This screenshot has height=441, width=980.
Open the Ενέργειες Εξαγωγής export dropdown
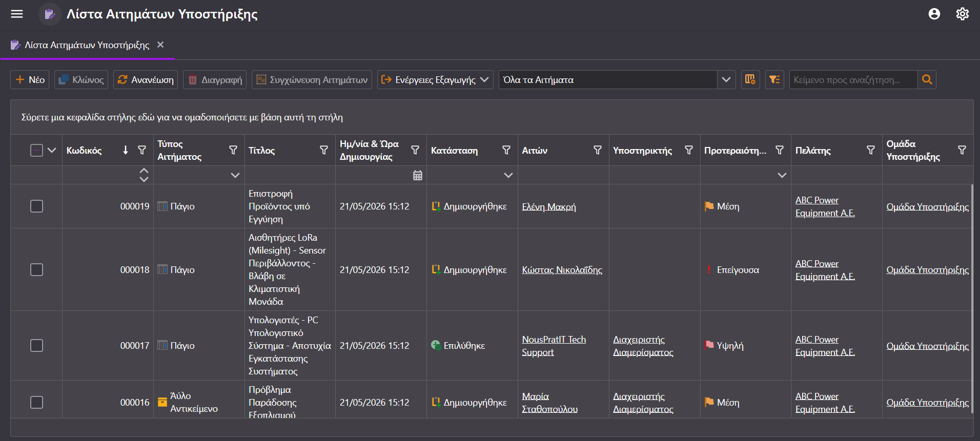point(435,80)
